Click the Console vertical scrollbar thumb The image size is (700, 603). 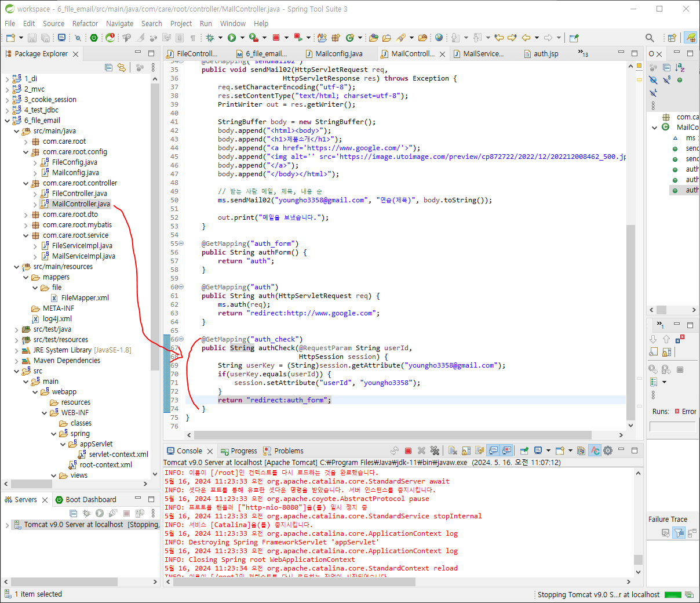click(638, 560)
